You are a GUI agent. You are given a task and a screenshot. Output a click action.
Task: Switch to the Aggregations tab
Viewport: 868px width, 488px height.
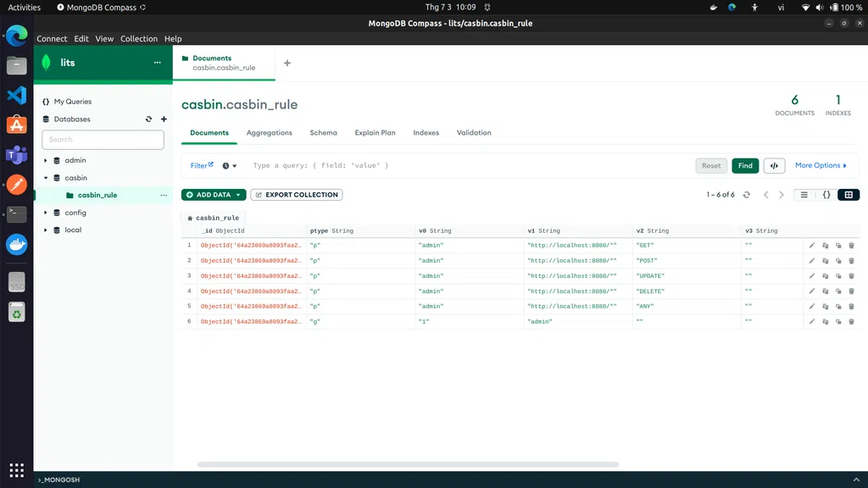point(269,133)
